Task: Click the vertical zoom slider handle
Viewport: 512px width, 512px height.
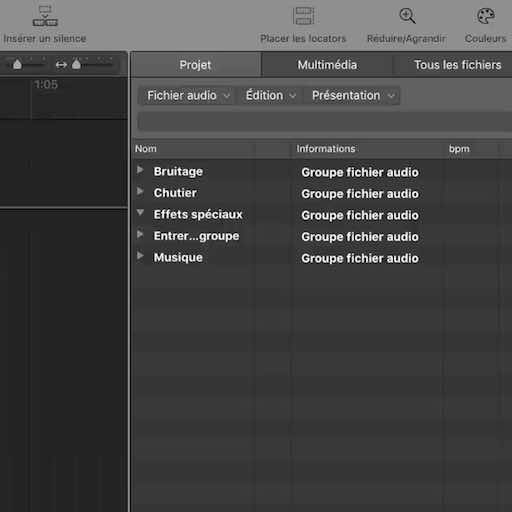Action: [x=17, y=64]
